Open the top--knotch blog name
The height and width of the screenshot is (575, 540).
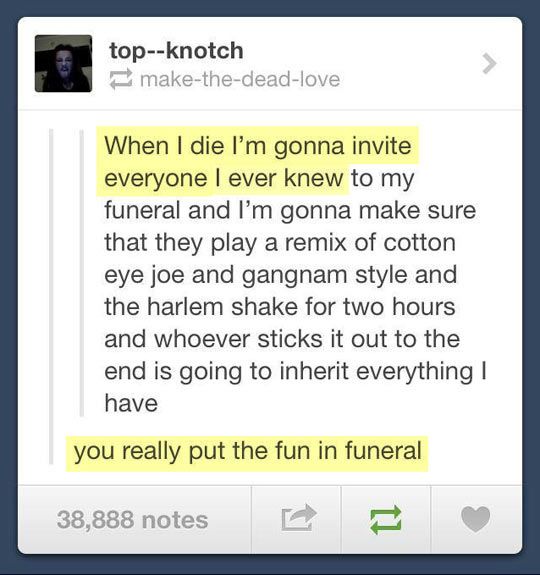point(176,51)
